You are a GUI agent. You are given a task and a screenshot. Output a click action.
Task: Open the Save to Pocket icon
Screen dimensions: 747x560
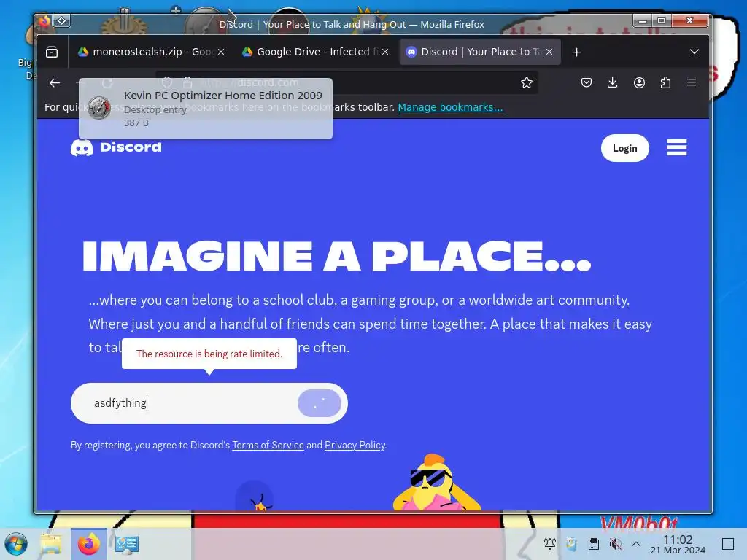[587, 82]
